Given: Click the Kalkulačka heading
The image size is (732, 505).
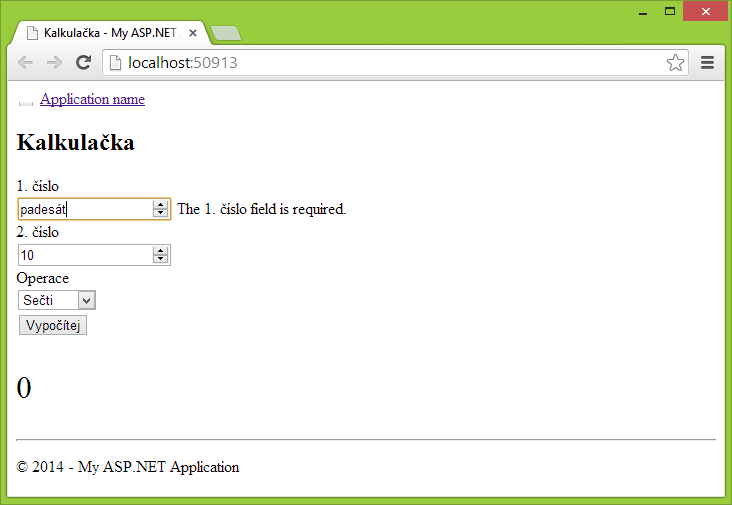Looking at the screenshot, I should coord(76,142).
